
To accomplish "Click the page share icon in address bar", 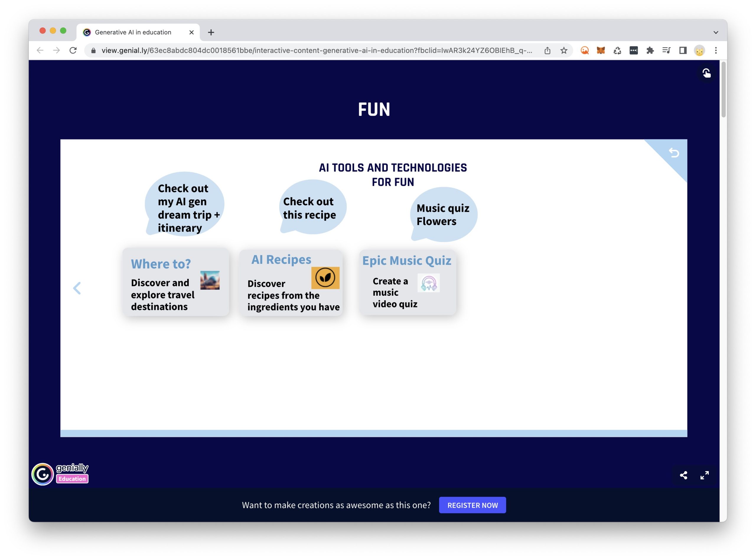I will tap(547, 51).
